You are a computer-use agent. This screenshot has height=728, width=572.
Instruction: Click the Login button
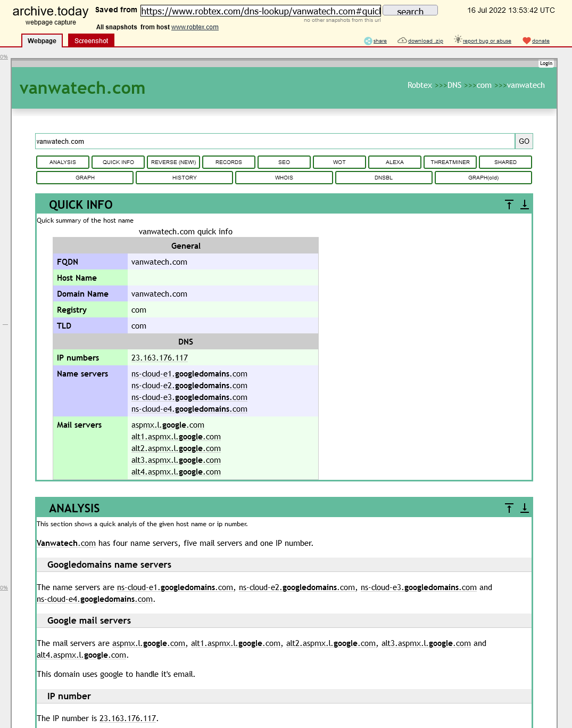(546, 63)
